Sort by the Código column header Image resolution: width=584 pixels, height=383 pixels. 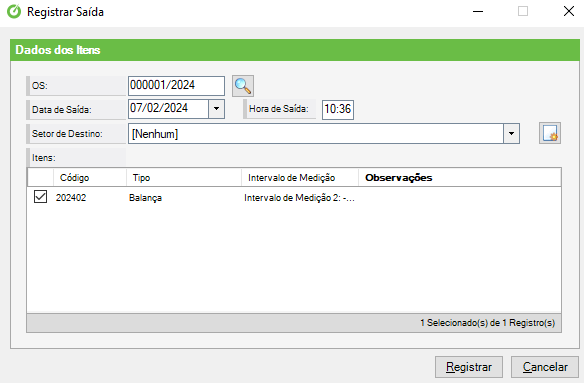click(x=90, y=178)
